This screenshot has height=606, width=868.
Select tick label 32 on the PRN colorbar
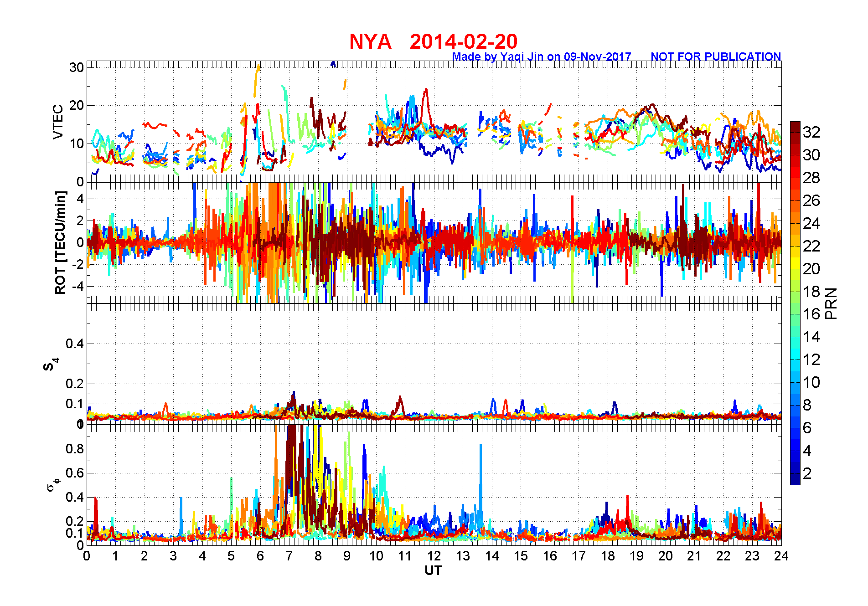pyautogui.click(x=811, y=132)
